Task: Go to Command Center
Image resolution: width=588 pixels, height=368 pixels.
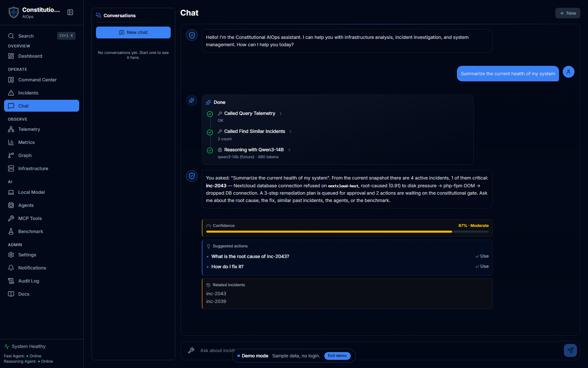Action: tap(42, 80)
